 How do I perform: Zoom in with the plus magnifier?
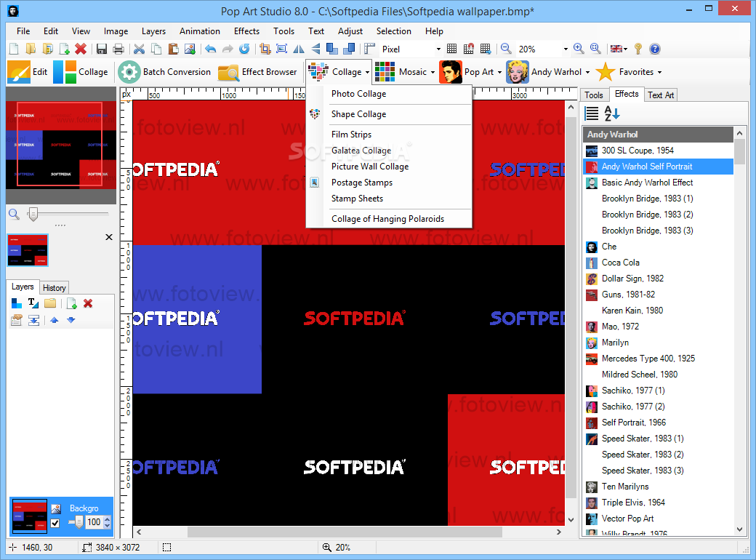tap(579, 49)
